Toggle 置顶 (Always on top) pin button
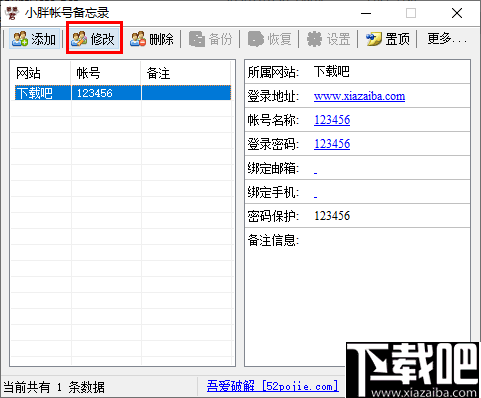 tap(388, 39)
